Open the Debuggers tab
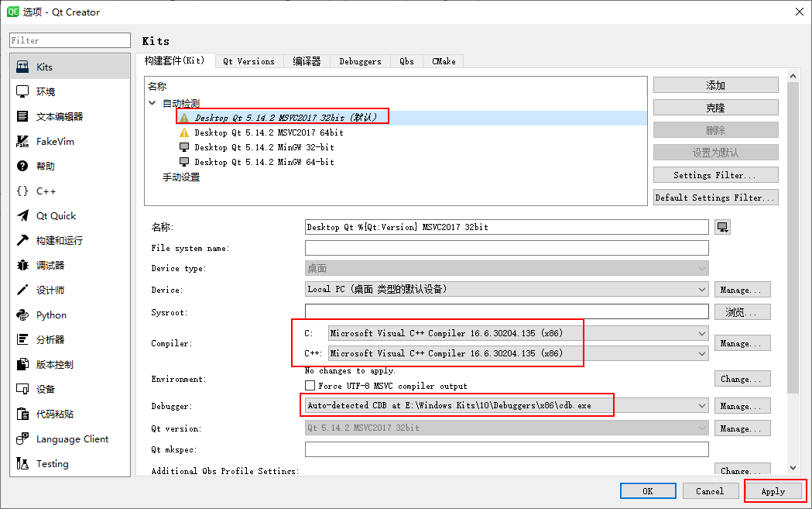 [x=360, y=60]
